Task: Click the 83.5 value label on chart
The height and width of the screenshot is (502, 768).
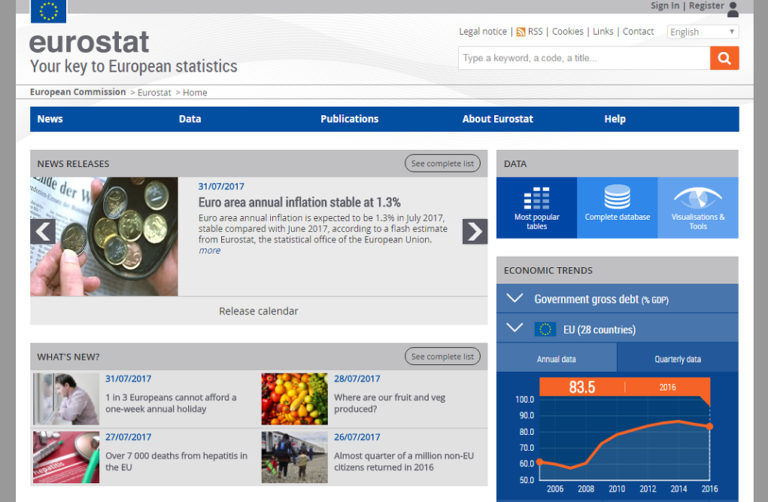Action: click(x=582, y=387)
